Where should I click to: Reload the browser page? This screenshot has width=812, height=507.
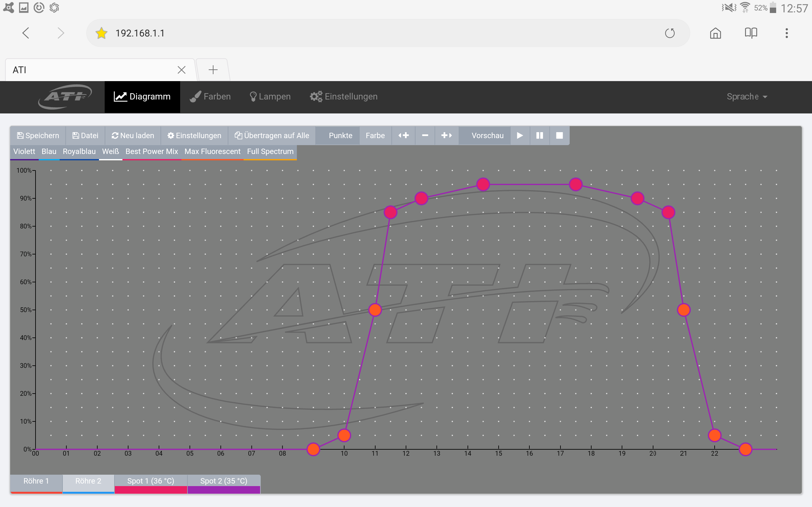point(670,33)
